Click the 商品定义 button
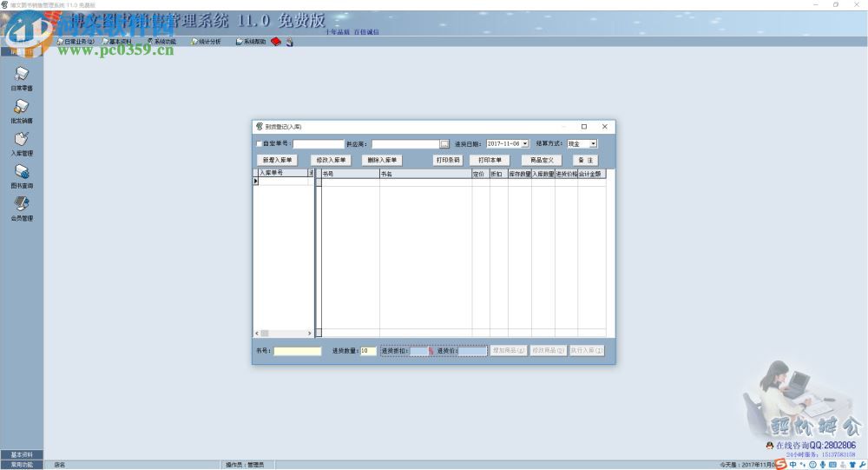868x470 pixels. 542,160
